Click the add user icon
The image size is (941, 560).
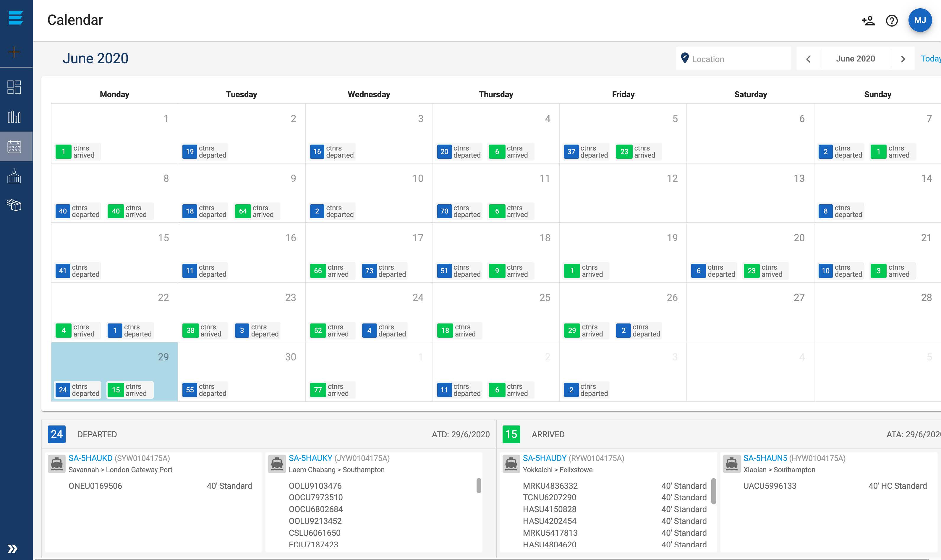(868, 20)
